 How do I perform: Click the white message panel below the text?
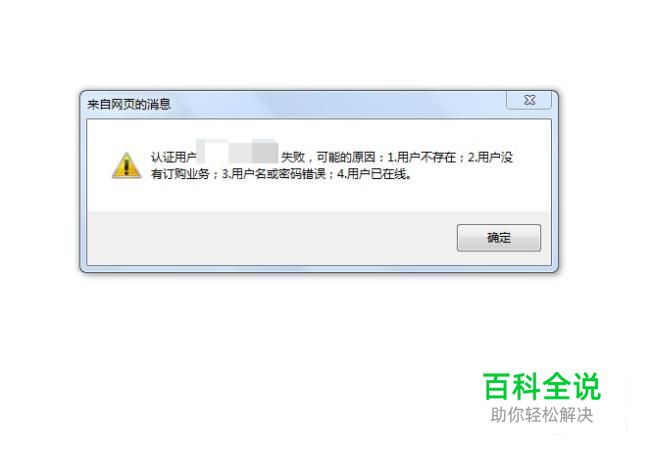[319, 196]
